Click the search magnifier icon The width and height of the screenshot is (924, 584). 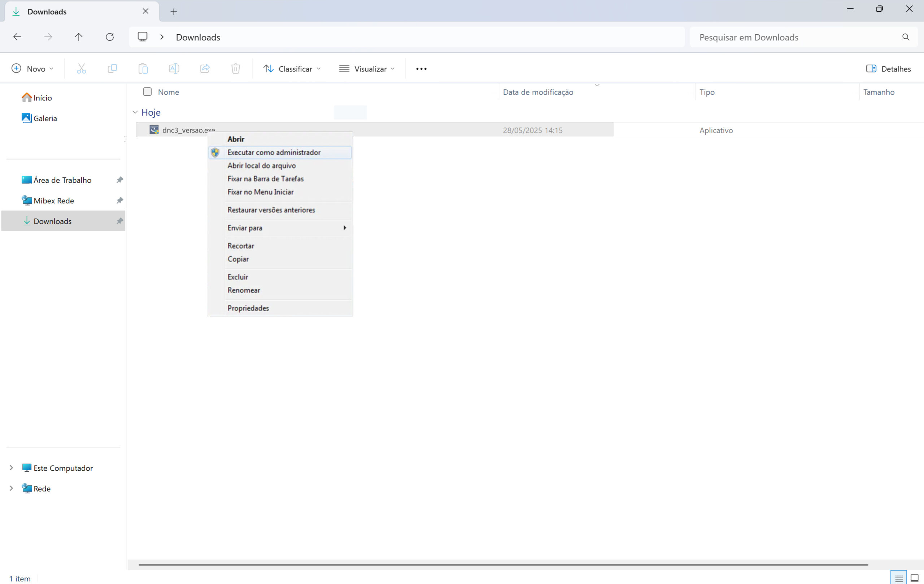click(x=906, y=37)
